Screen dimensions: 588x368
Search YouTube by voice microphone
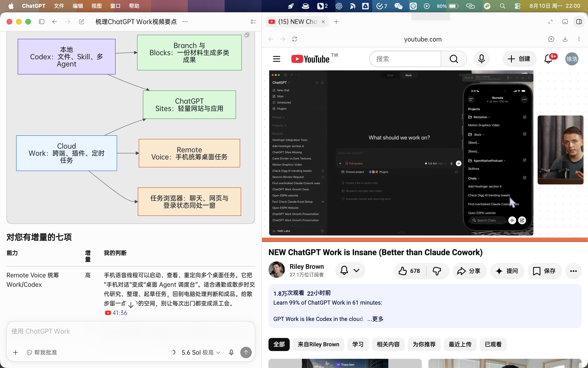(481, 59)
